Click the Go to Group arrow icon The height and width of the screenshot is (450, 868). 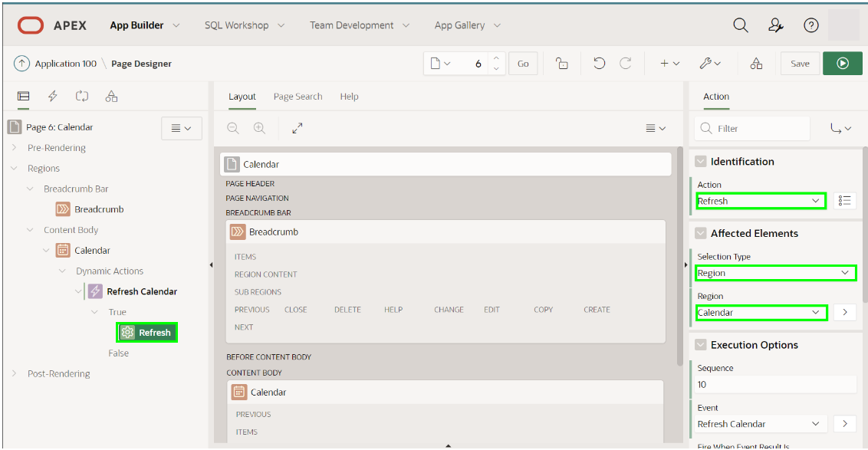840,129
